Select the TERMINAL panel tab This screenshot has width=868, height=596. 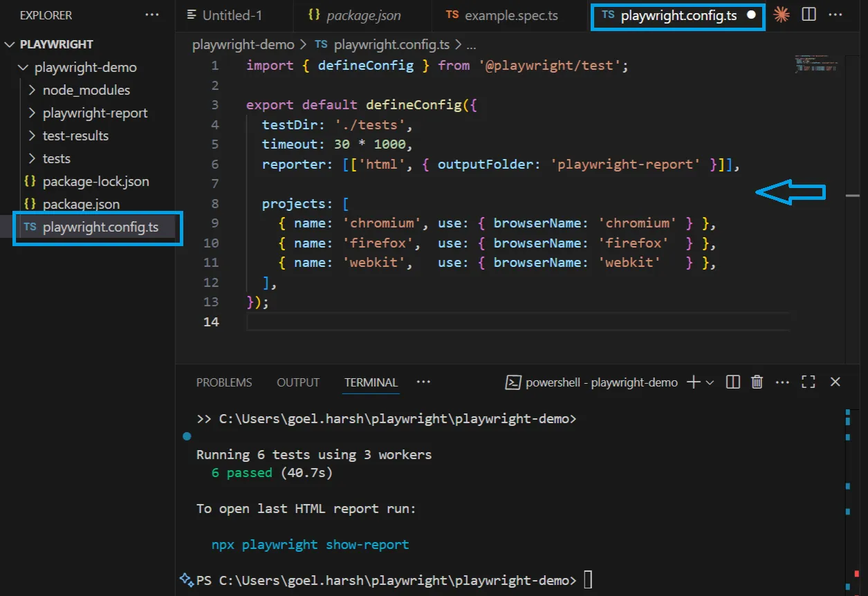(x=371, y=382)
